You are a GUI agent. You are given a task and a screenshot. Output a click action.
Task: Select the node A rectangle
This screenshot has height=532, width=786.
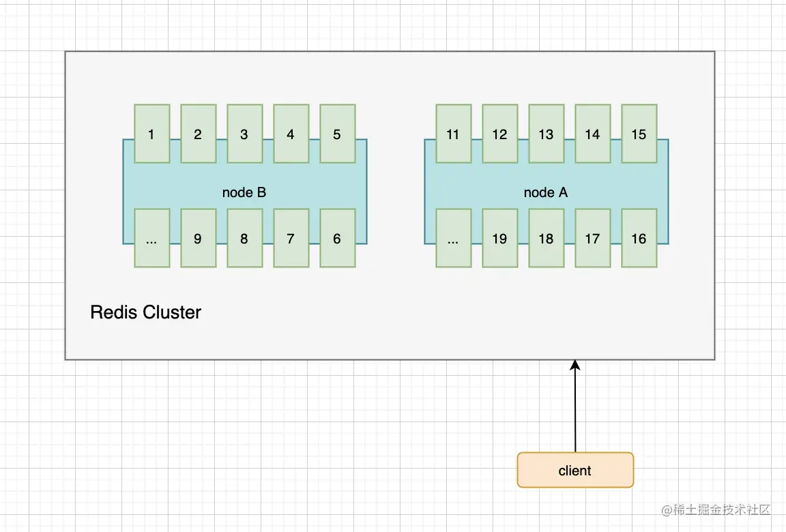[x=546, y=192]
